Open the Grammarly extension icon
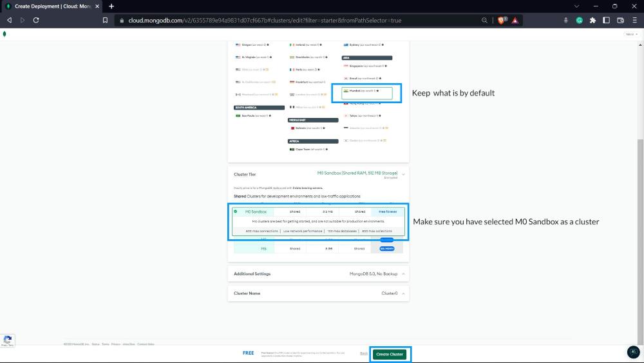Image resolution: width=644 pixels, height=363 pixels. tap(579, 20)
